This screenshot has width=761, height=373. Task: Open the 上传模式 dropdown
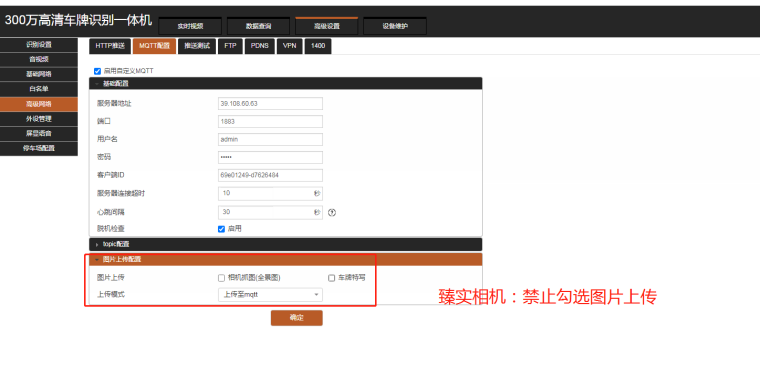tap(270, 294)
